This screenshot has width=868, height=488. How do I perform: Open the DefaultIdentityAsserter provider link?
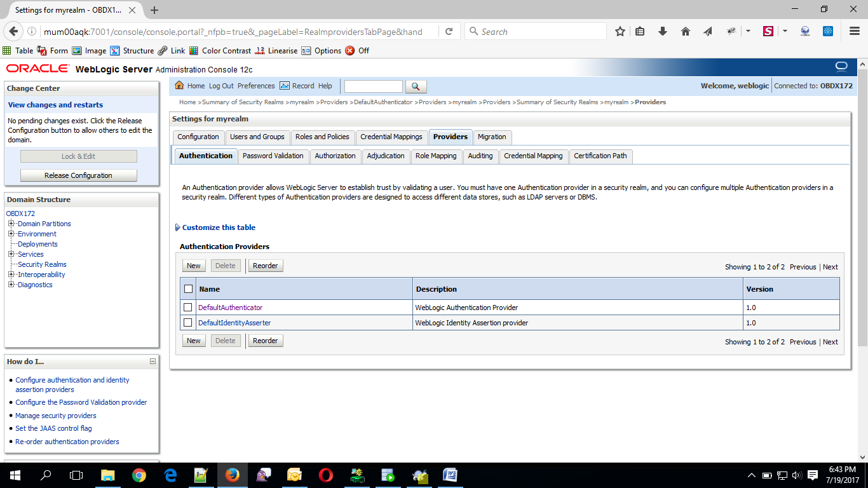234,323
